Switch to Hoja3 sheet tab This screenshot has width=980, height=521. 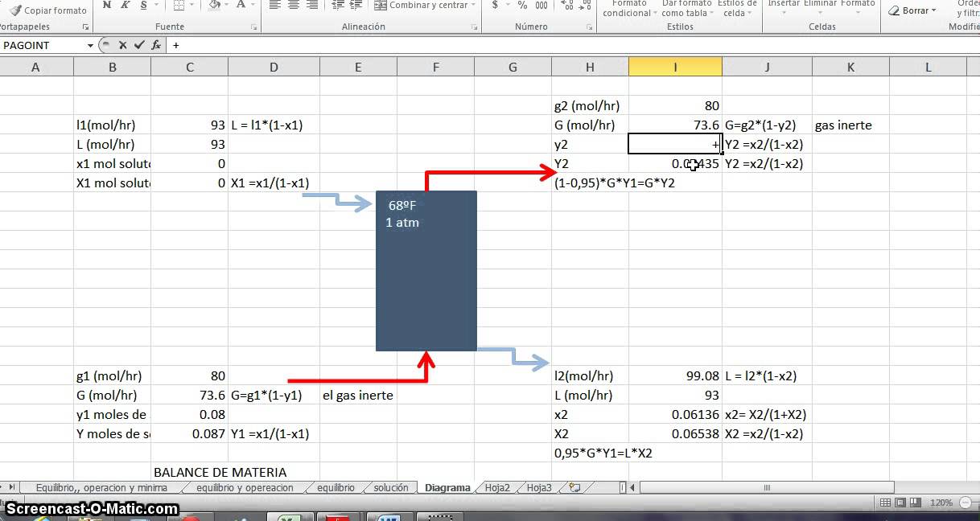[539, 487]
